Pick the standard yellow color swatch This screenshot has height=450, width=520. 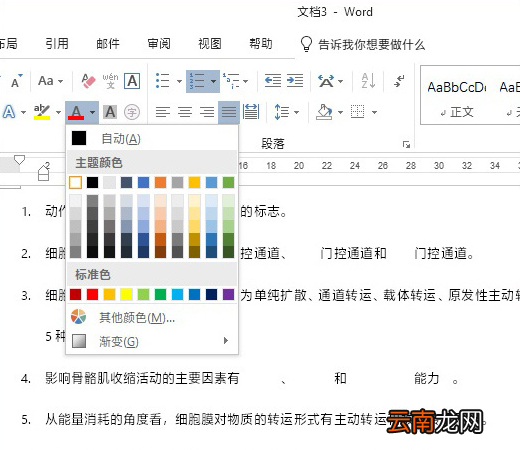click(x=126, y=295)
